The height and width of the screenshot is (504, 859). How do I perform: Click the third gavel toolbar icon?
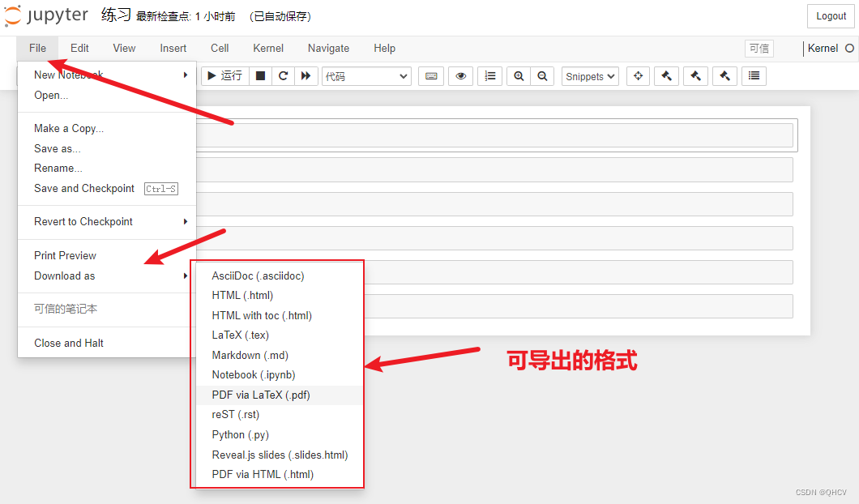(724, 76)
